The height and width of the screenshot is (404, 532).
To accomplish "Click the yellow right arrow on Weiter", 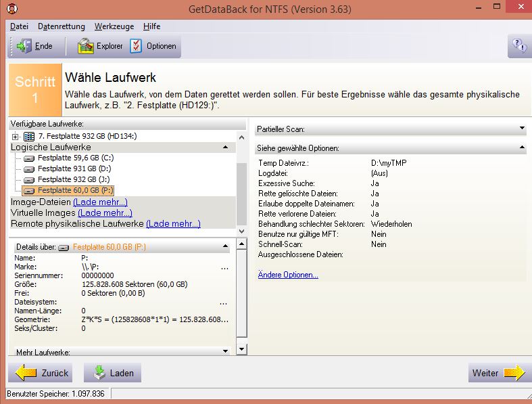I will coord(514,373).
